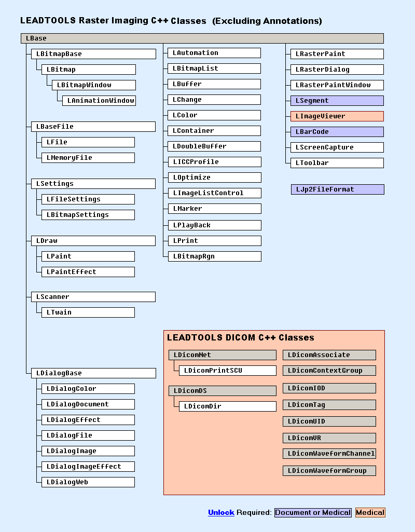Click the purple LSegment class box
The image size is (415, 532).
click(337, 101)
